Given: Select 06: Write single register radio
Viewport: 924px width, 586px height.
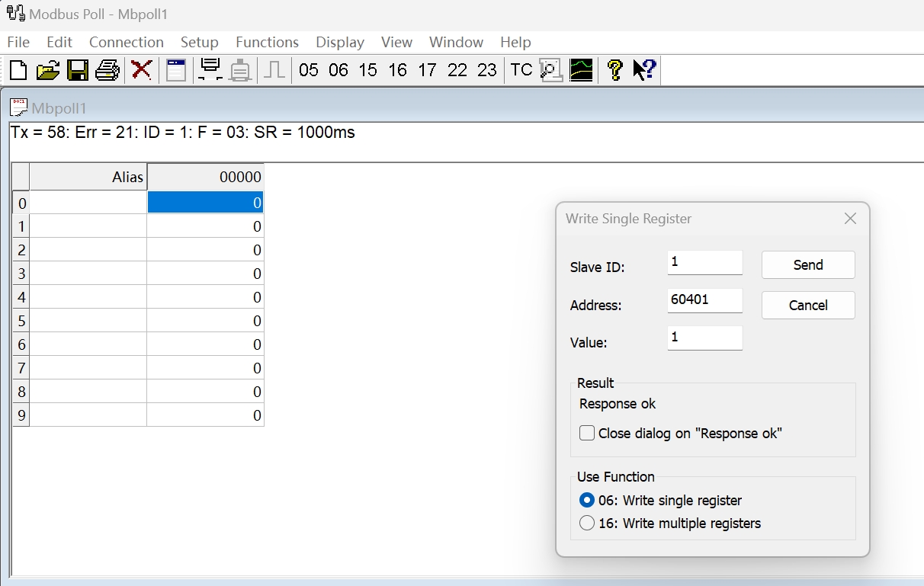Looking at the screenshot, I should (x=587, y=501).
